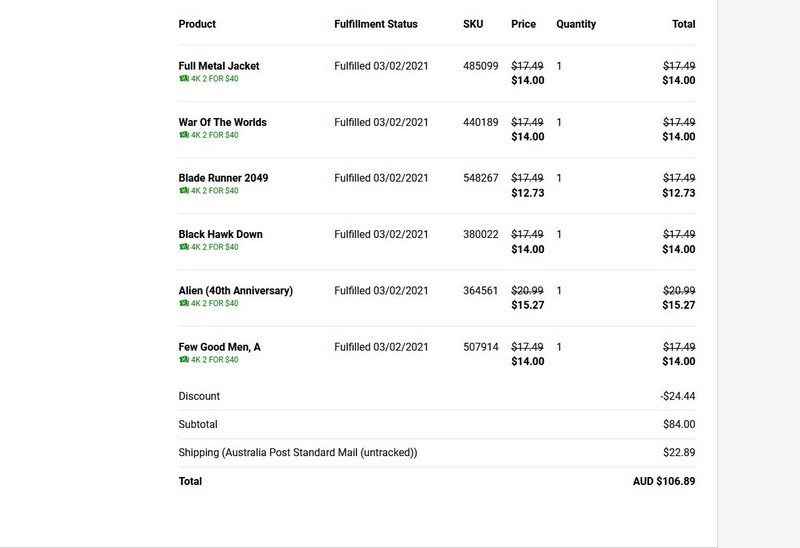Click the deal icon under Full Metal Jacket
800x548 pixels.
(x=184, y=79)
